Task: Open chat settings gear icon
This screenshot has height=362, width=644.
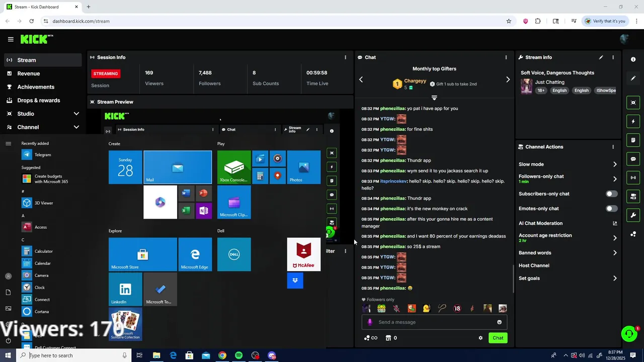Action: (x=480, y=338)
